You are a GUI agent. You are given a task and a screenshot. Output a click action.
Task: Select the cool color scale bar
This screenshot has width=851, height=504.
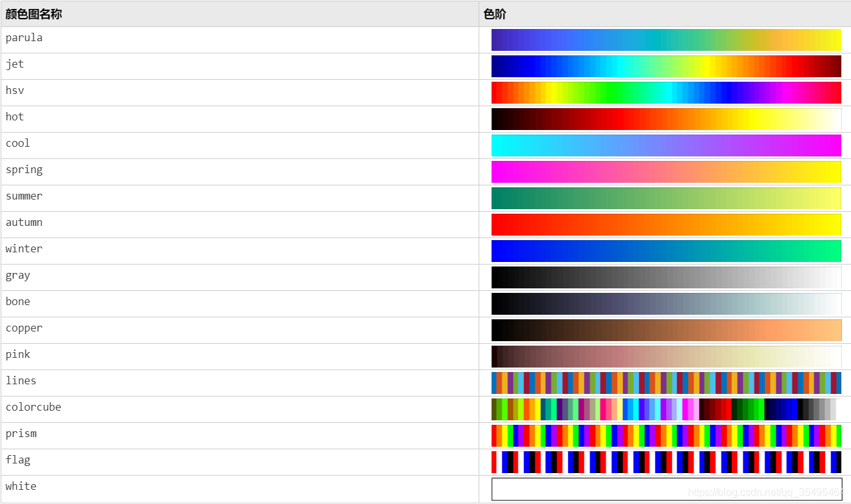(666, 145)
